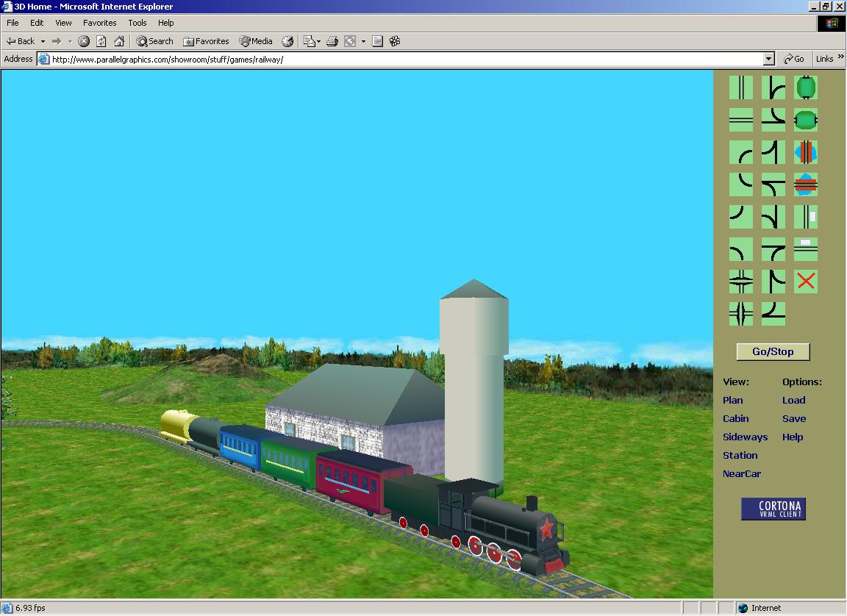Switch to Plan view

[732, 400]
